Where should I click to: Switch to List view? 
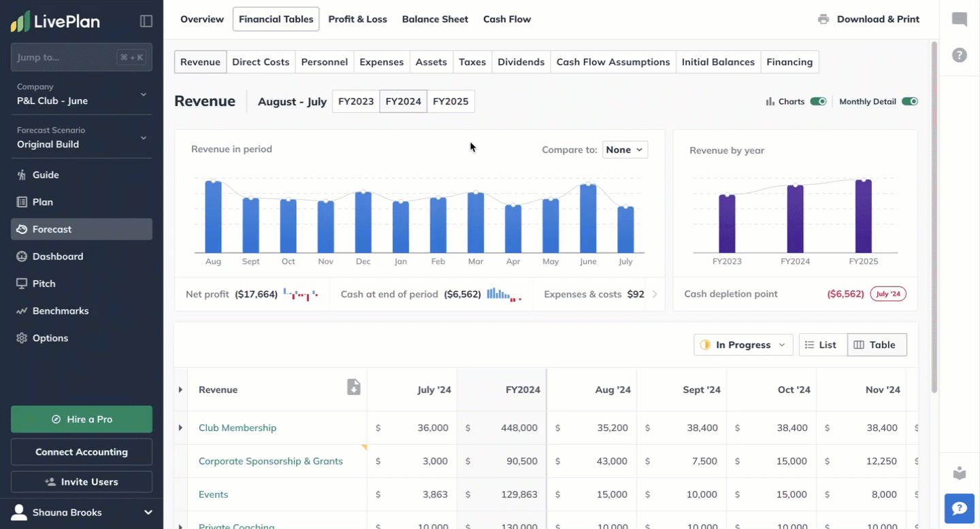click(x=822, y=345)
